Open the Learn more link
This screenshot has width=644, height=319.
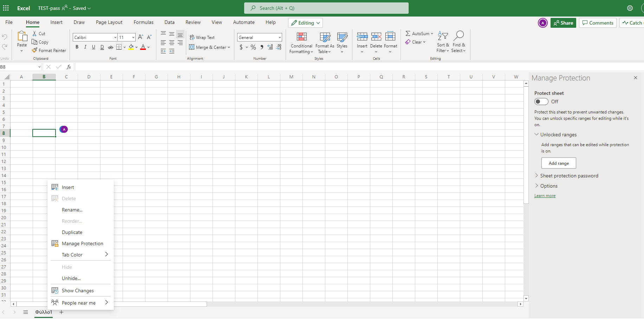coord(545,195)
